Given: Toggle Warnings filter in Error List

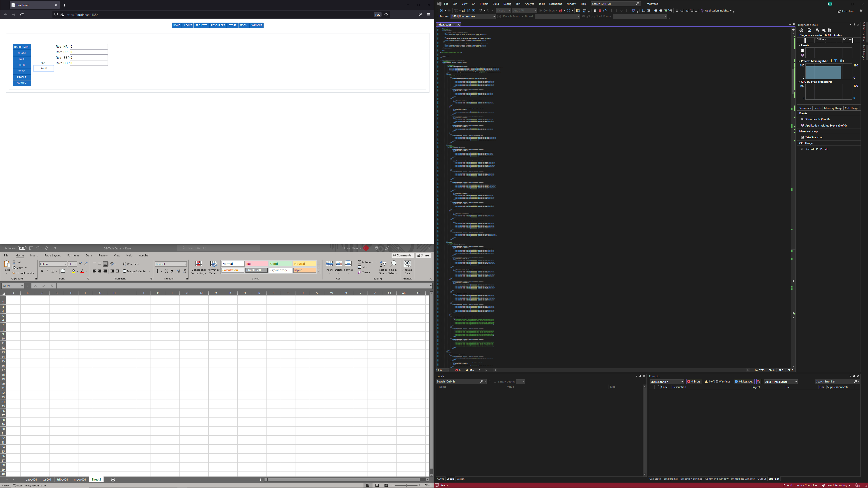Looking at the screenshot, I should (x=717, y=382).
